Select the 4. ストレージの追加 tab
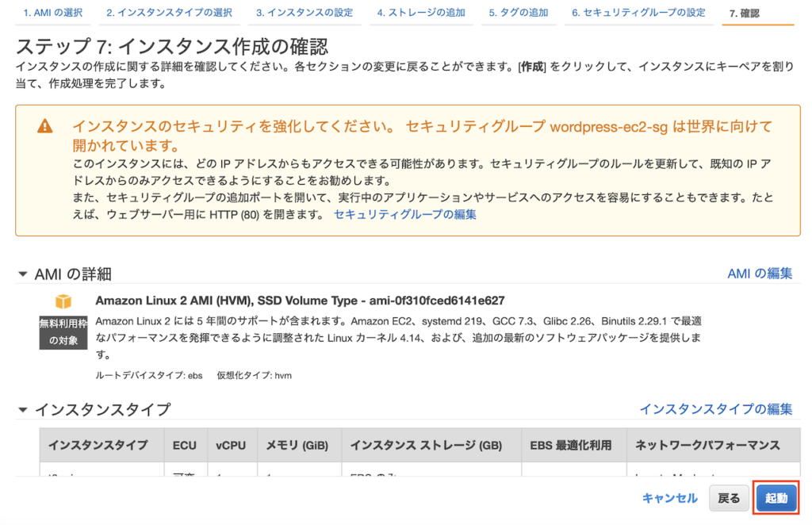The image size is (812, 525). [x=421, y=13]
